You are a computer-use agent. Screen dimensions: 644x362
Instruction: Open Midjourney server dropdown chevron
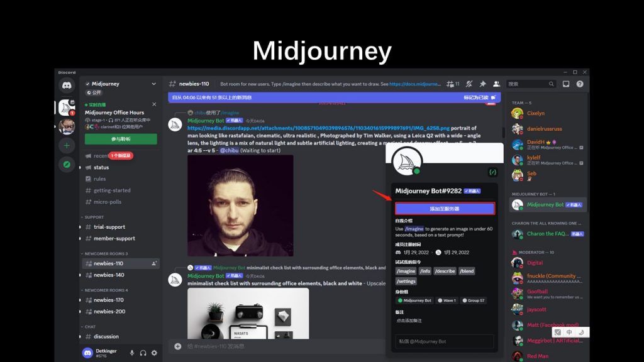click(x=153, y=84)
